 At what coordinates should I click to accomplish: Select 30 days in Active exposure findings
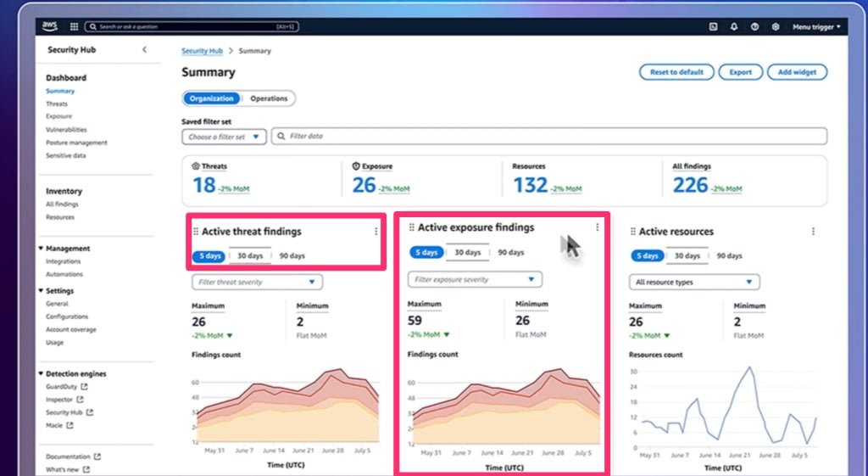(x=468, y=253)
